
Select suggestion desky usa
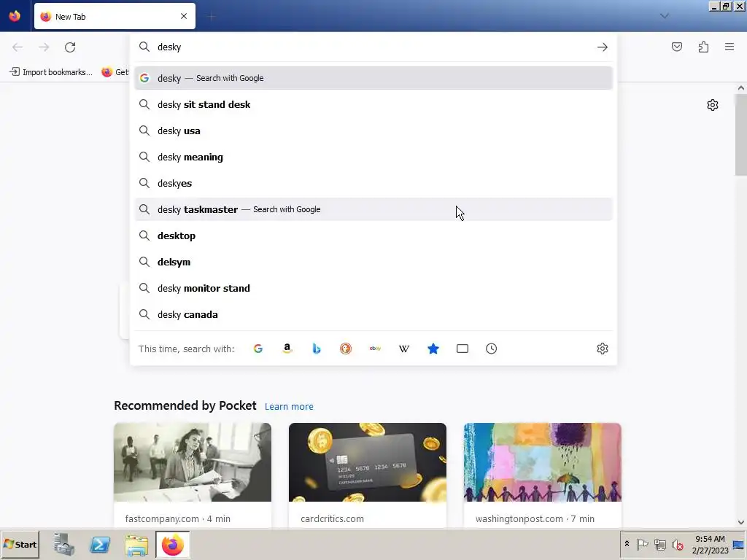pos(373,131)
